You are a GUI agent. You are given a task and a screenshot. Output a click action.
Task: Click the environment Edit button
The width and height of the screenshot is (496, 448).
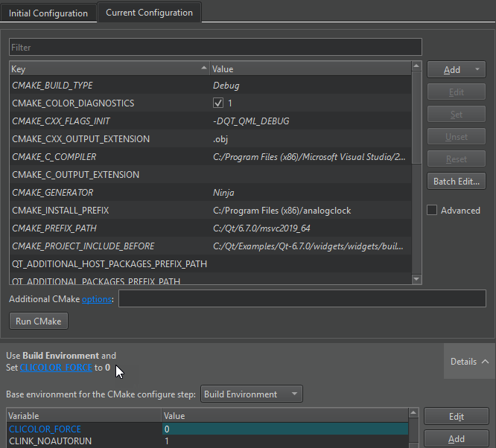456,417
